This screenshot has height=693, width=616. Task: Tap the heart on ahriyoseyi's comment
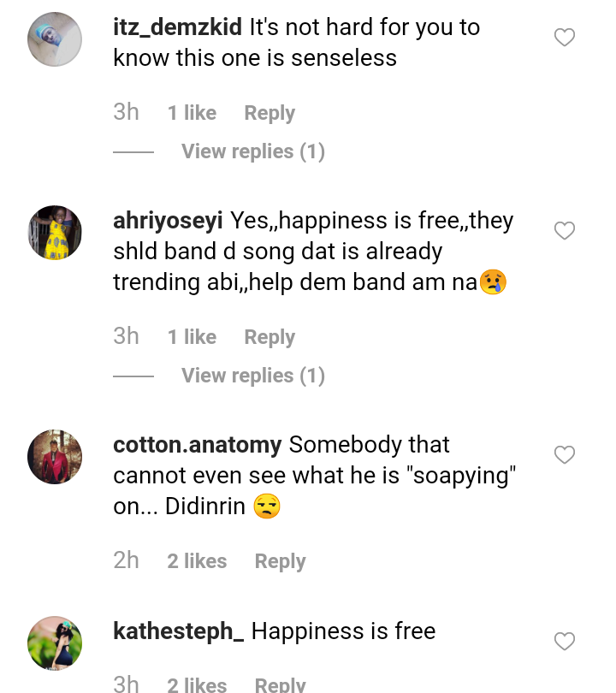point(565,231)
